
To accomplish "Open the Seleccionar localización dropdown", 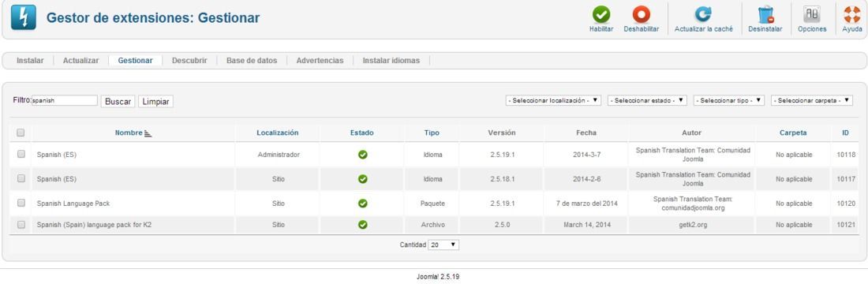I will point(553,101).
